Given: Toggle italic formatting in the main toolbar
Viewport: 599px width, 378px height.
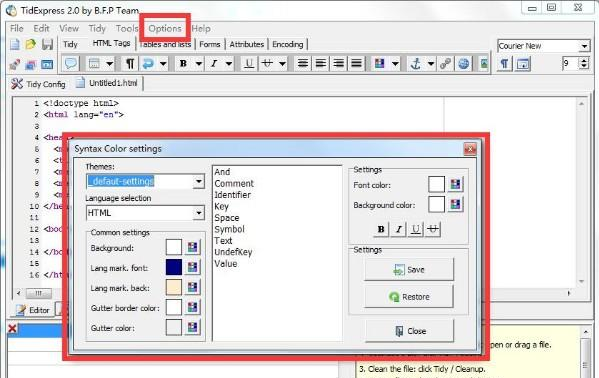Looking at the screenshot, I should tap(214, 63).
